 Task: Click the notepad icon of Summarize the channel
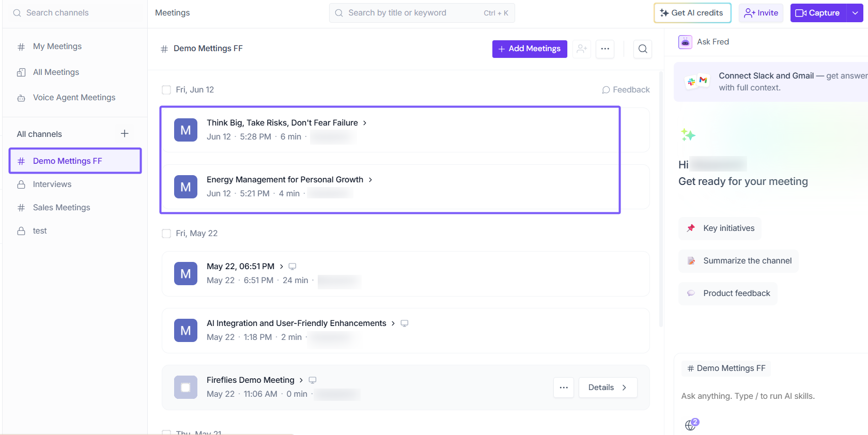pos(691,261)
